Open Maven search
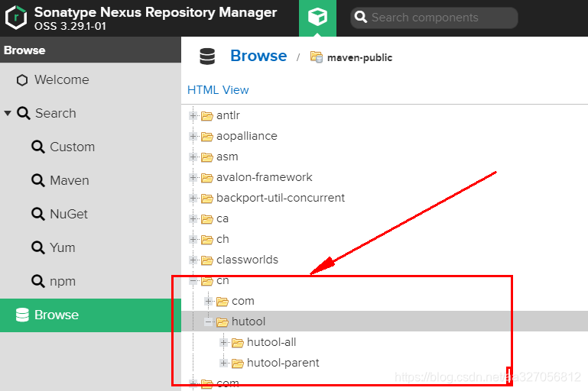The image size is (588, 391). 70,180
